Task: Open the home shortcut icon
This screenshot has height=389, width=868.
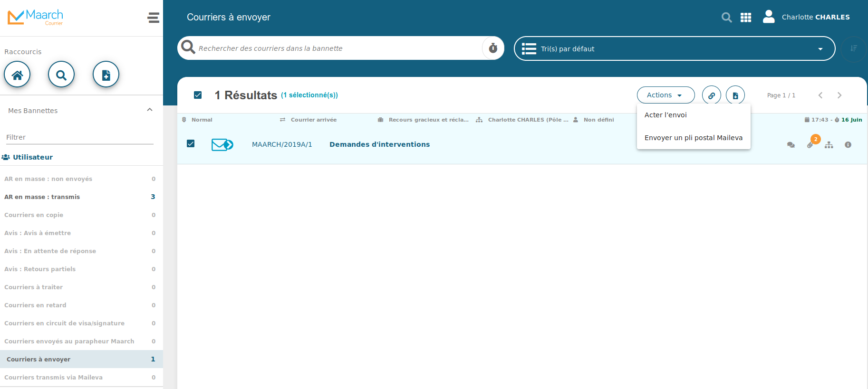Action: coord(17,75)
